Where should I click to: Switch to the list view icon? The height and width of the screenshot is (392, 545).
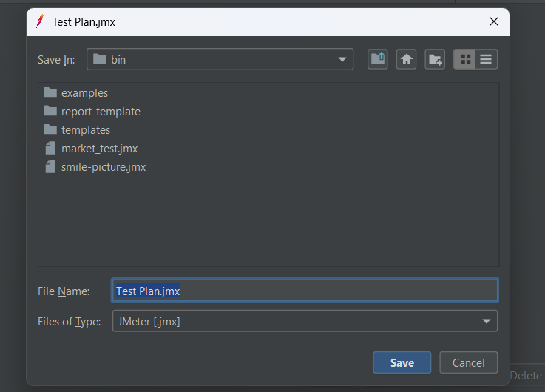[464, 60]
